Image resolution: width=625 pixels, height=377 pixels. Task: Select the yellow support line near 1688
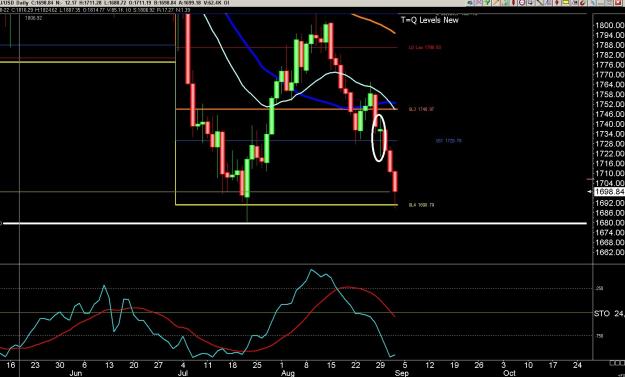(x=286, y=205)
